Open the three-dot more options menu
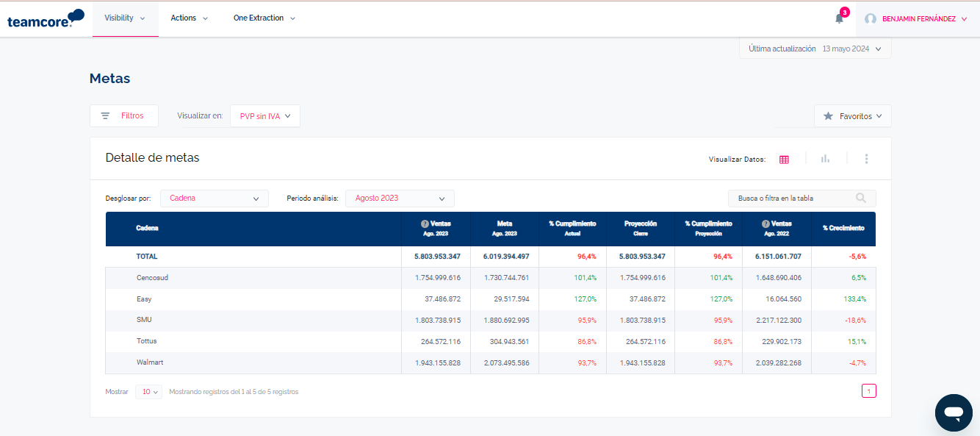This screenshot has width=980, height=436. click(867, 159)
